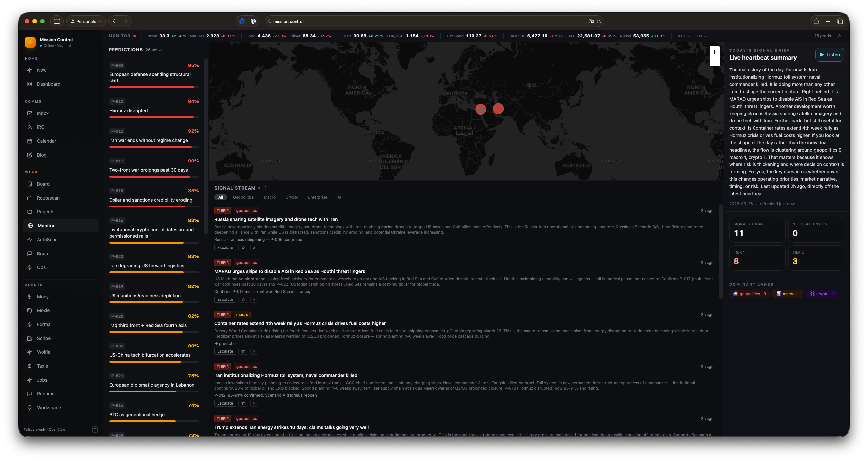Open the AutoScan tool
This screenshot has height=461, width=868.
point(48,239)
